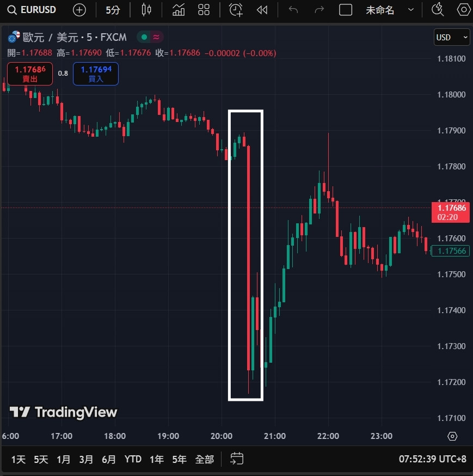Click the 未命名 layout name

tap(380, 10)
